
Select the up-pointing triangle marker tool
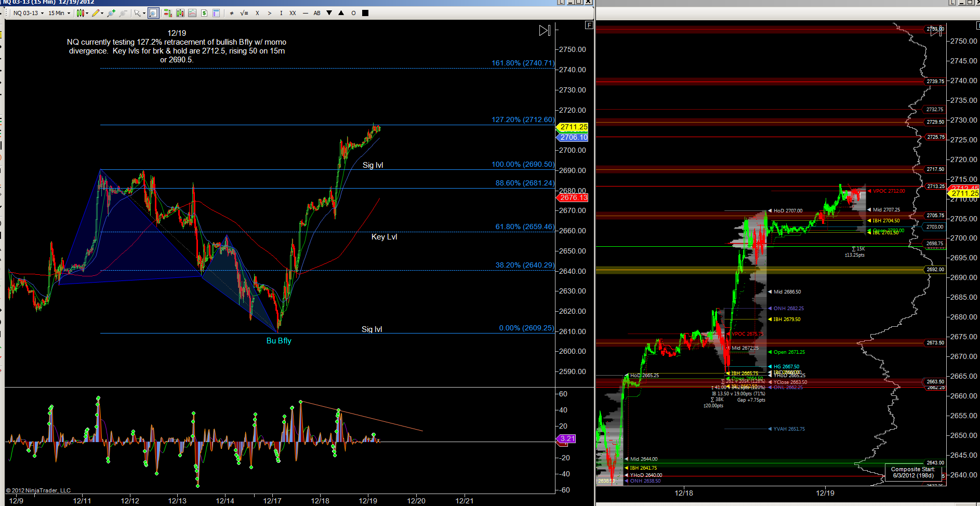(x=341, y=13)
